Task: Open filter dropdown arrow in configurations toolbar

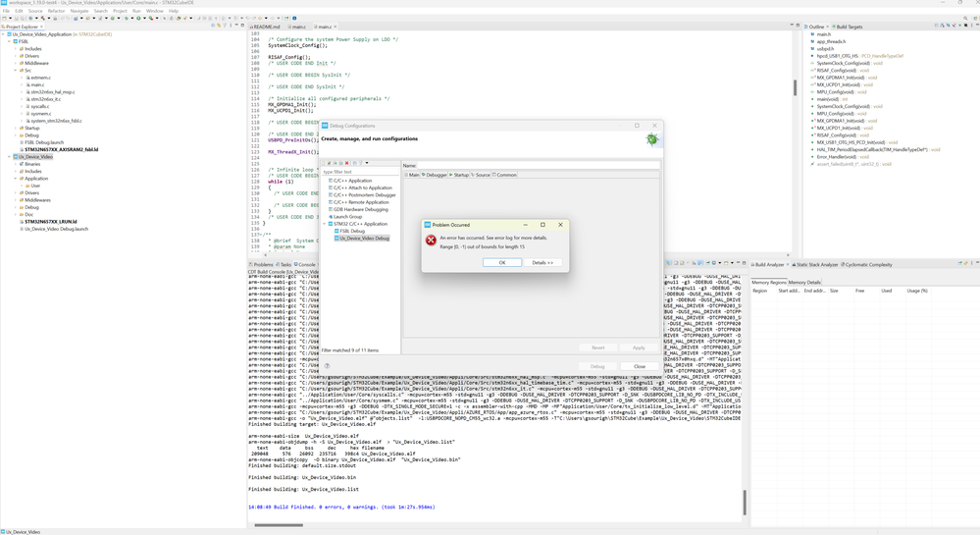Action: (367, 163)
